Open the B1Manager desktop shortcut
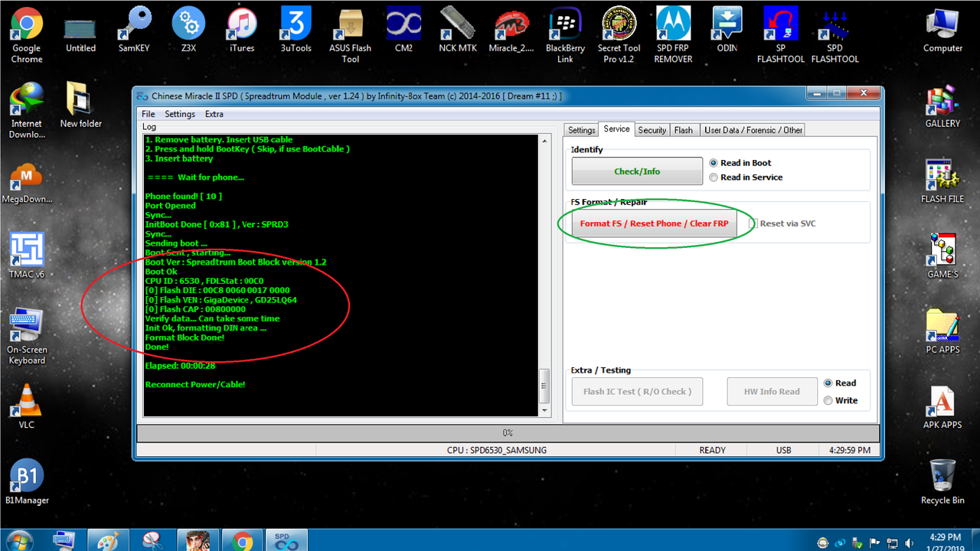980x551 pixels. click(x=27, y=482)
